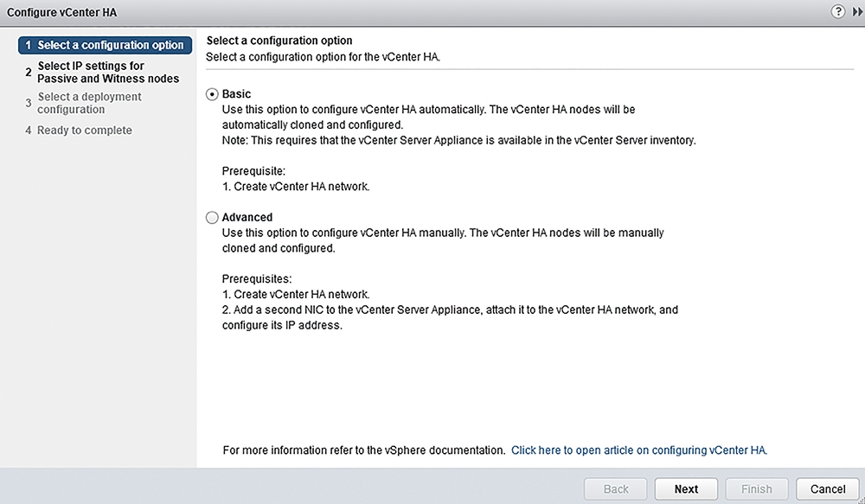Screen dimensions: 865x504
Task: Open help via the question mark icon
Action: 838,11
